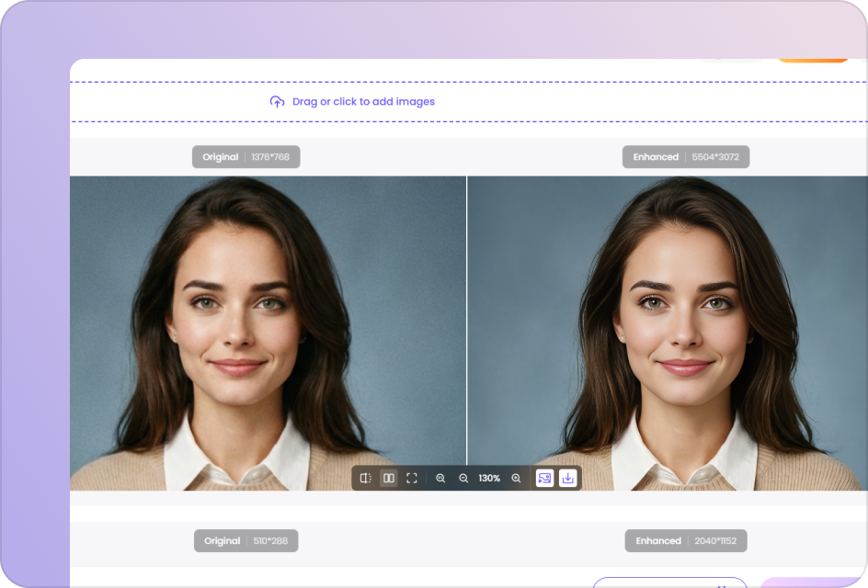Reset zoom to actual size
Viewport: 868px width, 588px height.
[440, 478]
